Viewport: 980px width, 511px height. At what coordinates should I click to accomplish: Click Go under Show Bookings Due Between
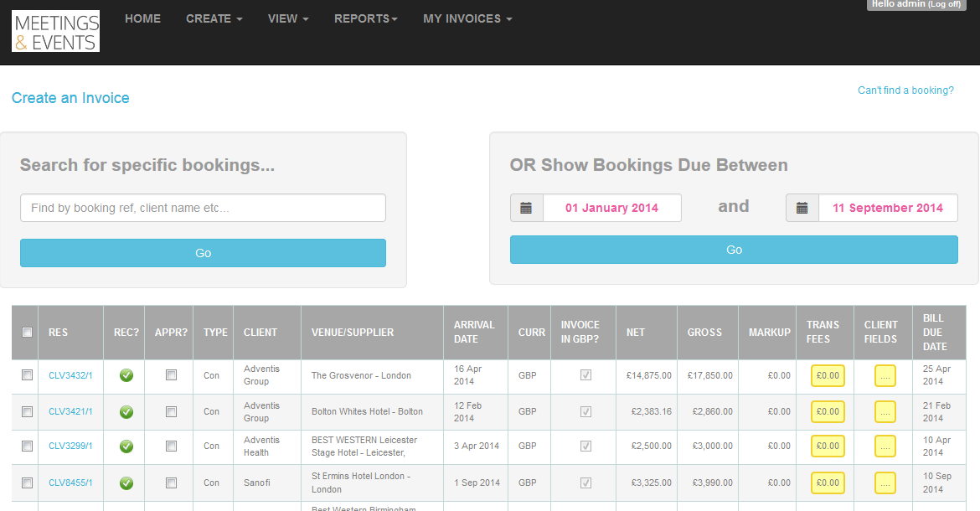coord(734,250)
